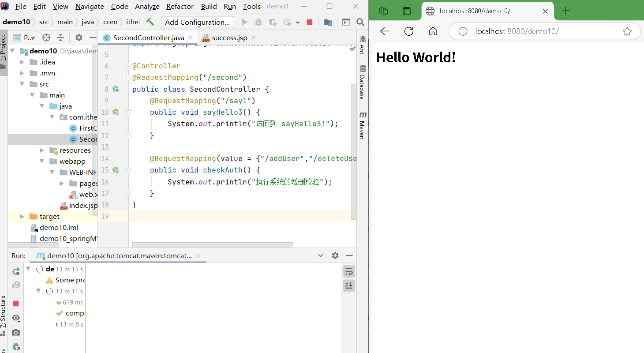Expand the resources folder in project tree
This screenshot has width=644, height=353.
click(42, 150)
